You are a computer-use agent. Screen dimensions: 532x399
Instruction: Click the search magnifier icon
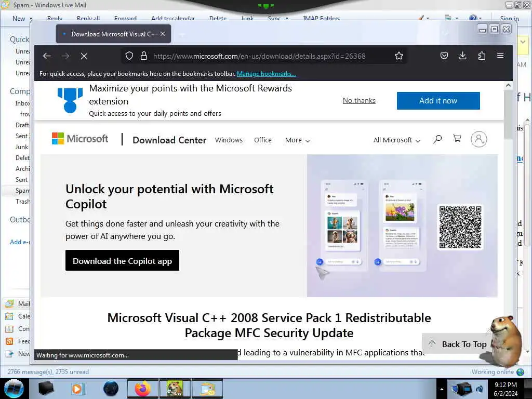pos(437,139)
